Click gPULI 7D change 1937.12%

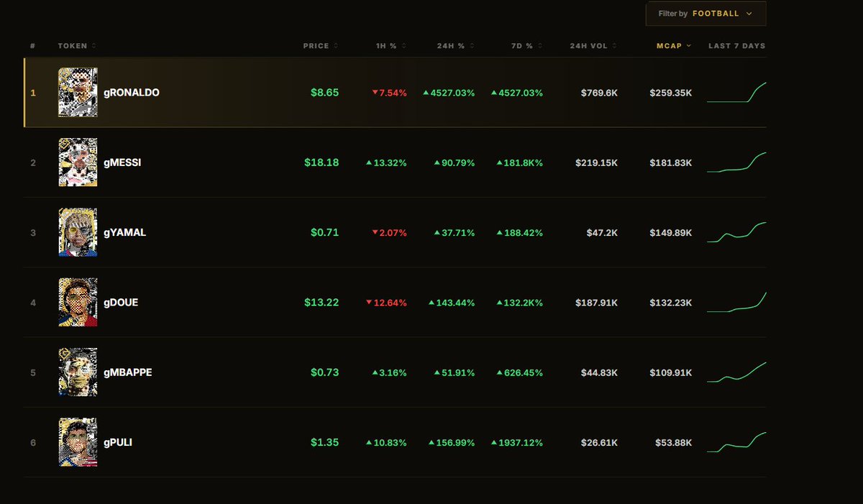[517, 443]
